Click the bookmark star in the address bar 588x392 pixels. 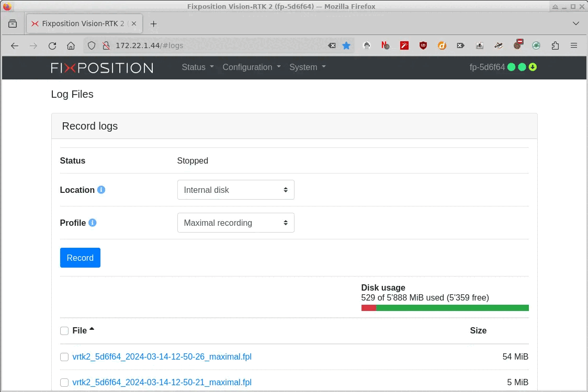tap(346, 45)
